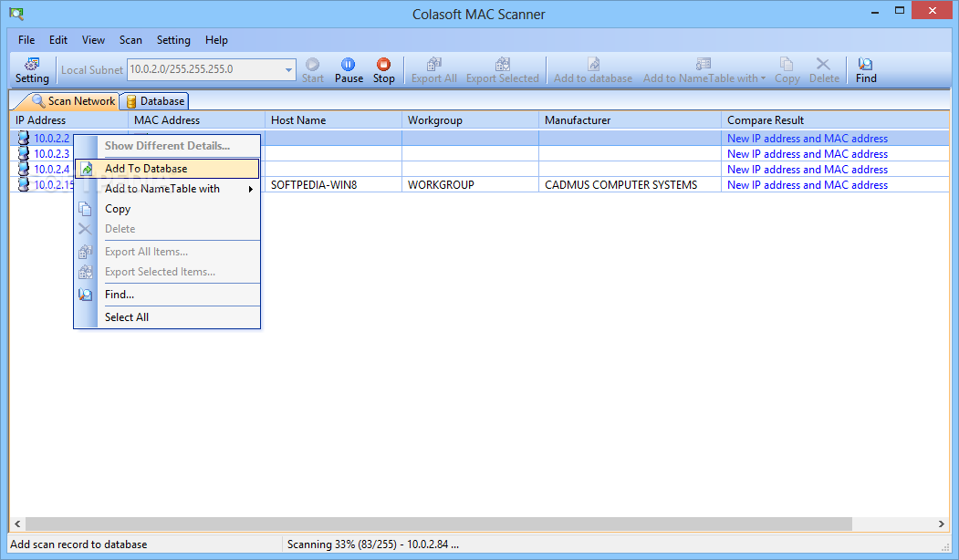Click the scroll left arrow
Screen dimensions: 959x560
[x=17, y=524]
